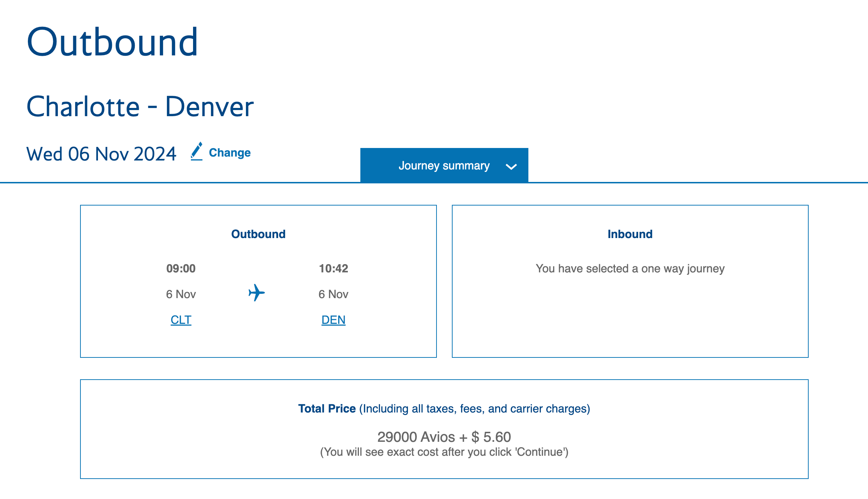
Task: Expand the Journey summary chevron arrow
Action: (x=511, y=167)
